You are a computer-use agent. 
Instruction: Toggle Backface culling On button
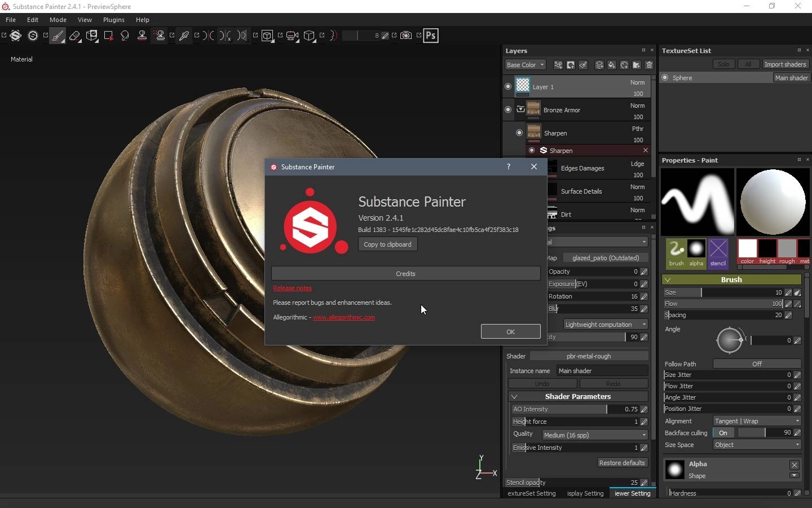pyautogui.click(x=723, y=432)
